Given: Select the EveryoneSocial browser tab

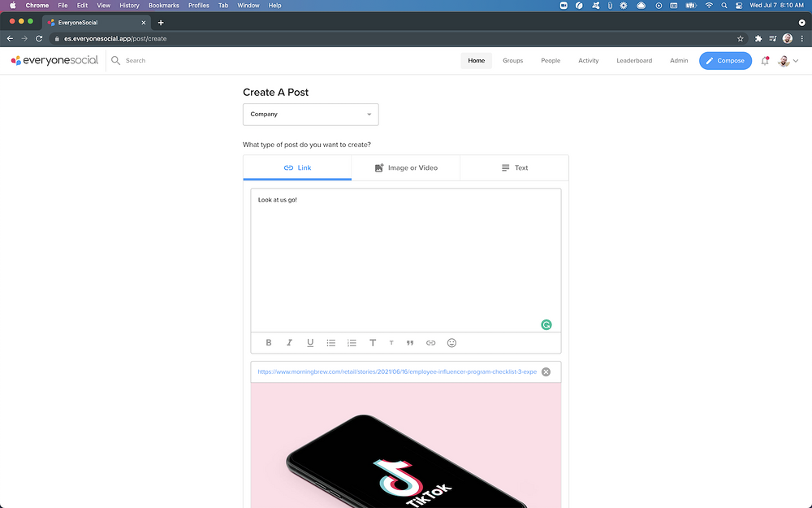Looking at the screenshot, I should click(97, 22).
